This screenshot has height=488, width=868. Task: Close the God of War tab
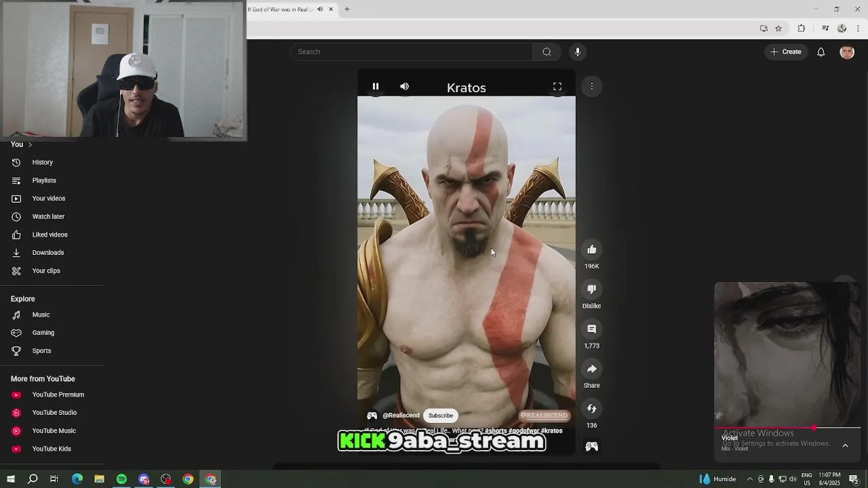pyautogui.click(x=331, y=9)
